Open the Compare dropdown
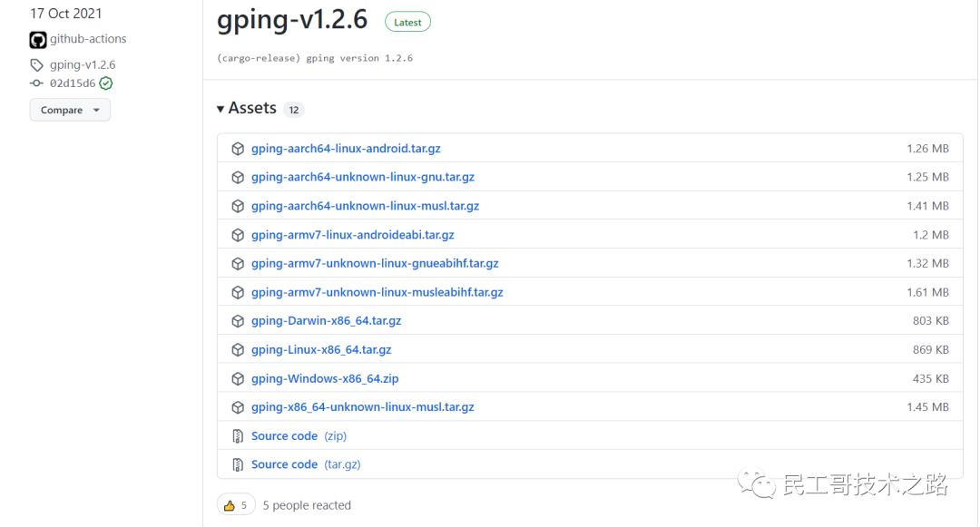Image resolution: width=980 pixels, height=527 pixels. (x=70, y=110)
